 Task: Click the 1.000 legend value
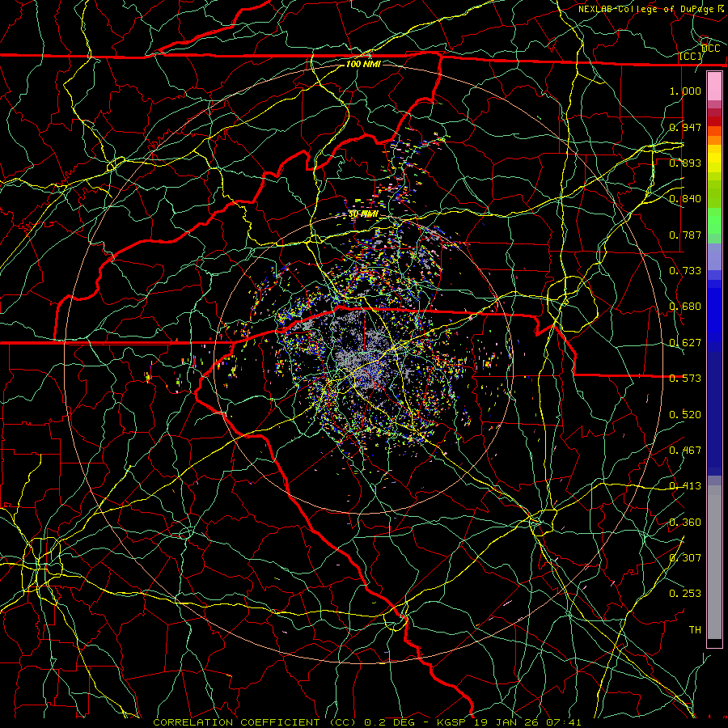click(x=685, y=91)
